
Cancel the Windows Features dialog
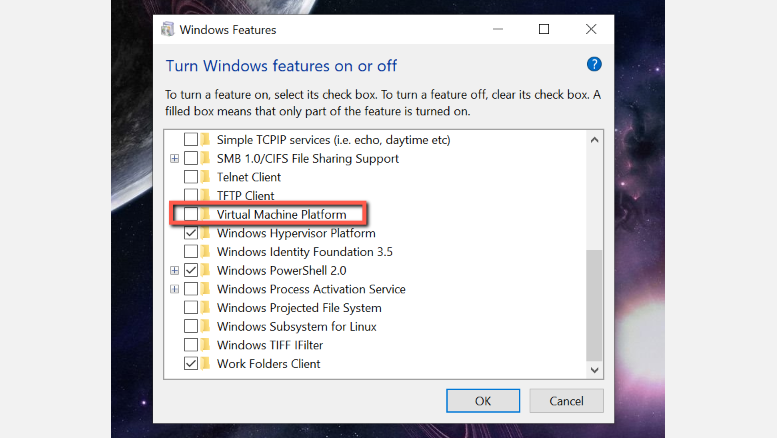pos(566,401)
